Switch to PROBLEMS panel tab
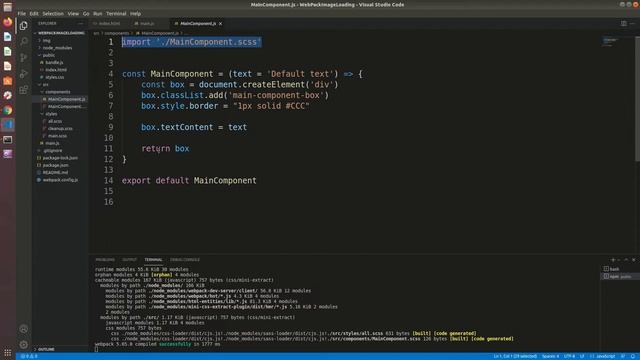The image size is (640, 360). point(105,260)
